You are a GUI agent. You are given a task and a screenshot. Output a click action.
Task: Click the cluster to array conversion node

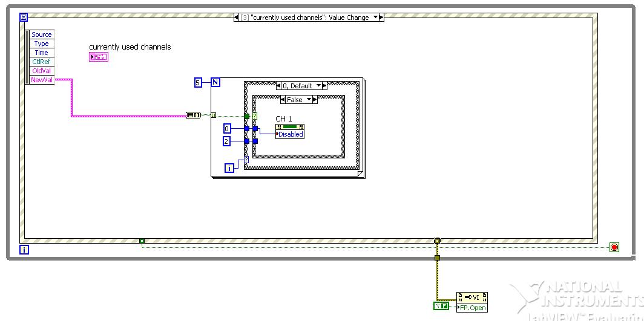pyautogui.click(x=193, y=115)
